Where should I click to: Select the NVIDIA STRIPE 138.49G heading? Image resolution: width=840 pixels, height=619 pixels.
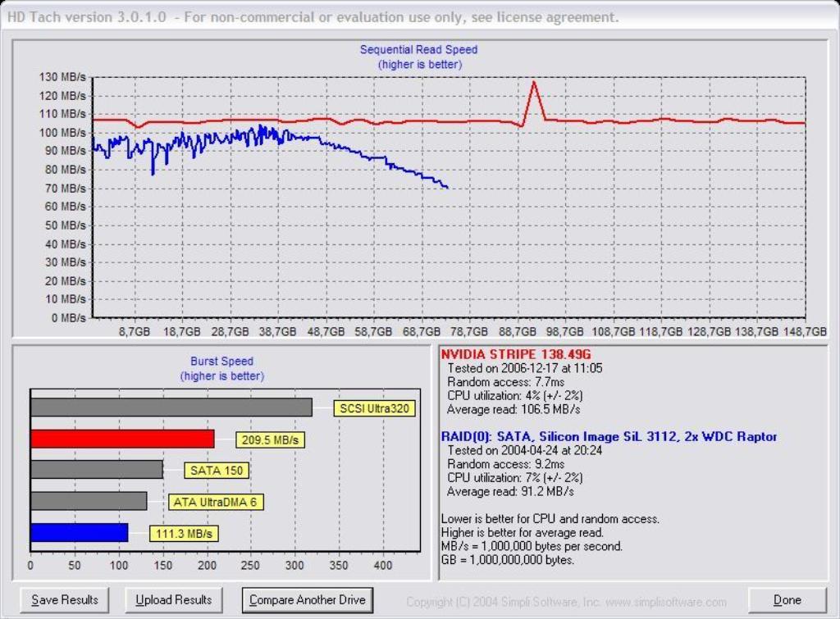(x=516, y=354)
